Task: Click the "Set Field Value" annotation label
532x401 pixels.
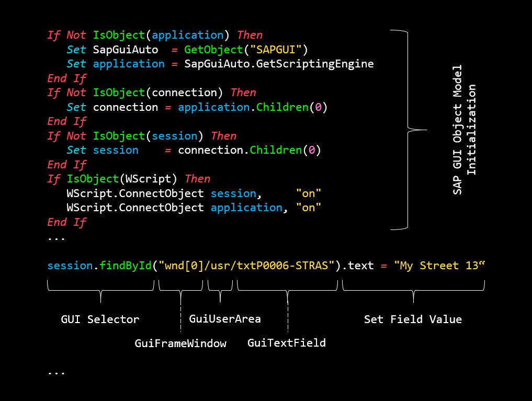Action: coord(413,319)
